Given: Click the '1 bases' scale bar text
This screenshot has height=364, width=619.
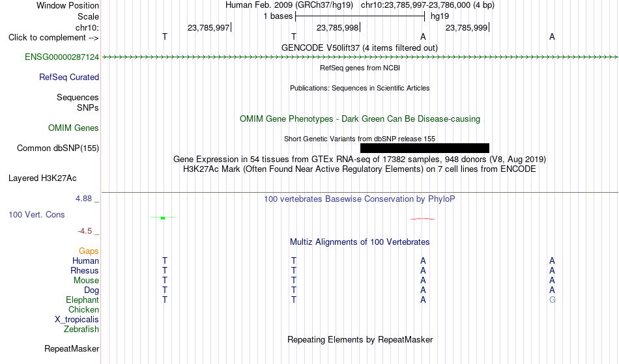Looking at the screenshot, I should click(278, 16).
